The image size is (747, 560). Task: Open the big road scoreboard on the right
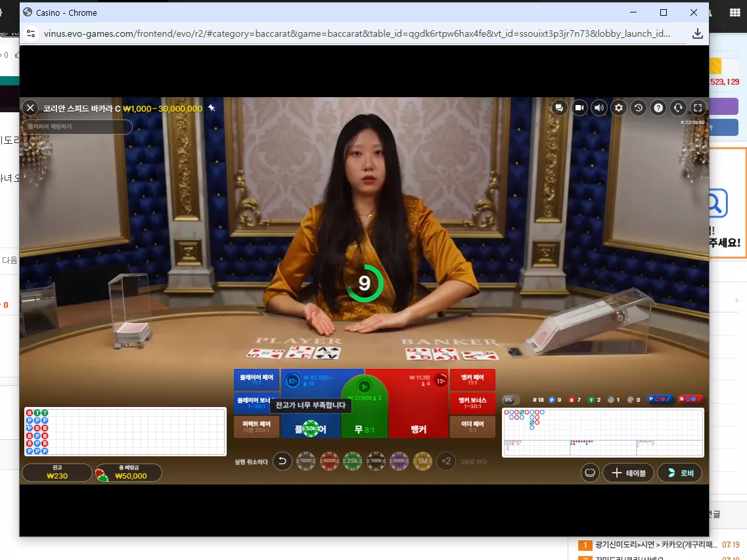602,433
